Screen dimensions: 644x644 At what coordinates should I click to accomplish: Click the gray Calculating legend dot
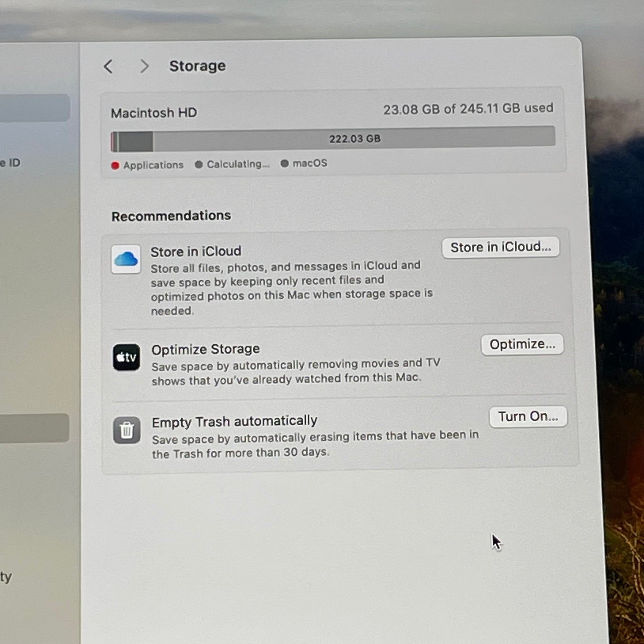coord(199,164)
